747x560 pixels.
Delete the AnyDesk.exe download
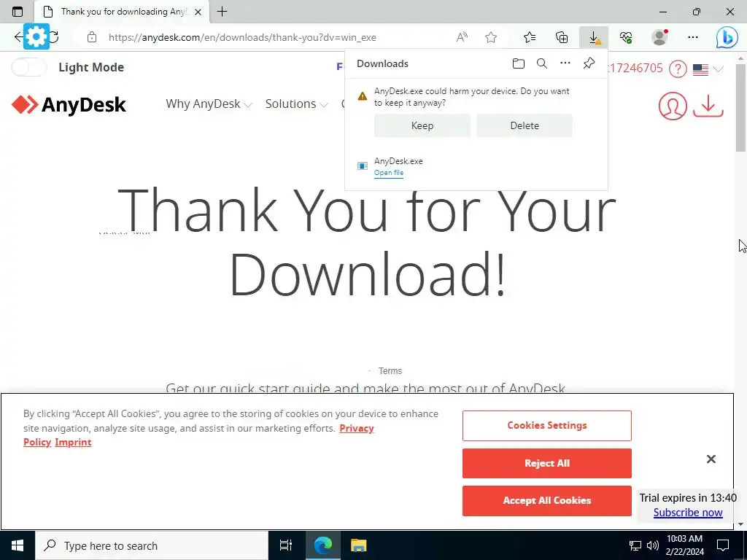coord(525,125)
